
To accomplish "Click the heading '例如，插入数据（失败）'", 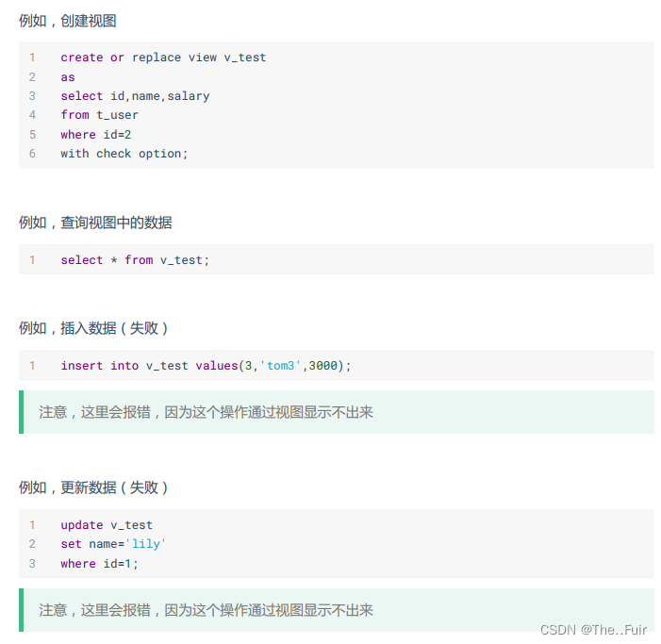I will click(93, 328).
